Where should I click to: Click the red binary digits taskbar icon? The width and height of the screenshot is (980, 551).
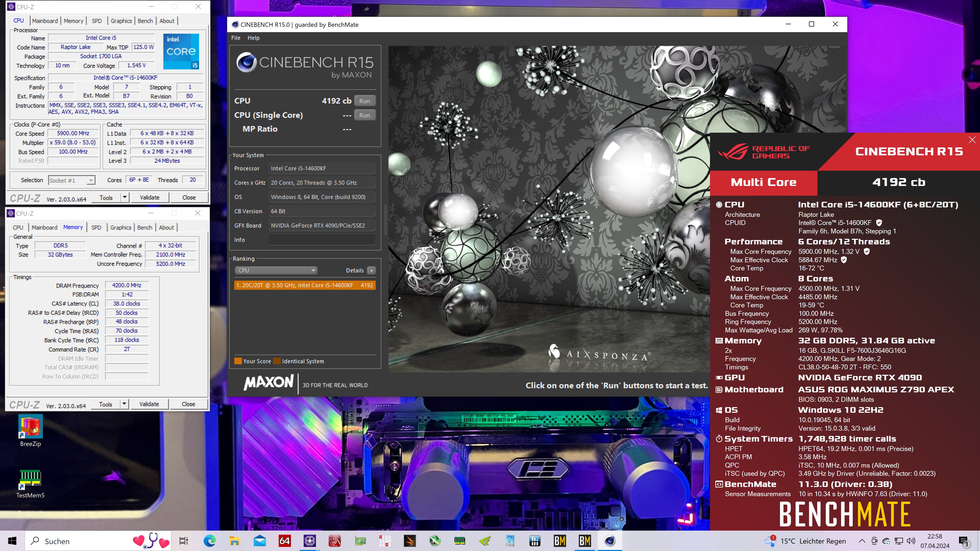click(385, 541)
